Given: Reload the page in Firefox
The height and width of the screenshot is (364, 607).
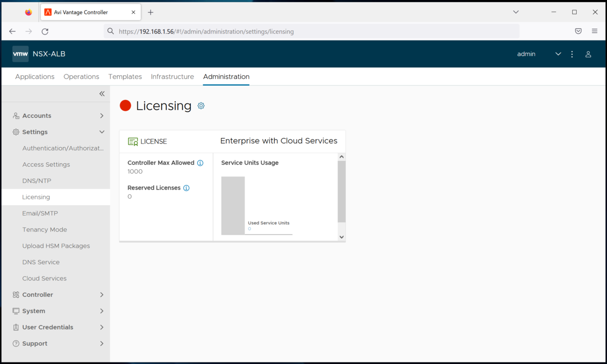Looking at the screenshot, I should [x=45, y=31].
